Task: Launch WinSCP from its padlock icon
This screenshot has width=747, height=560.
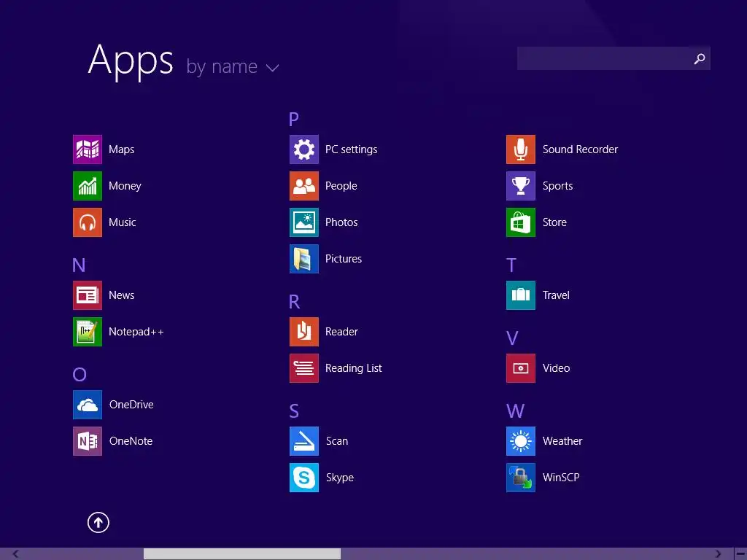Action: click(521, 478)
